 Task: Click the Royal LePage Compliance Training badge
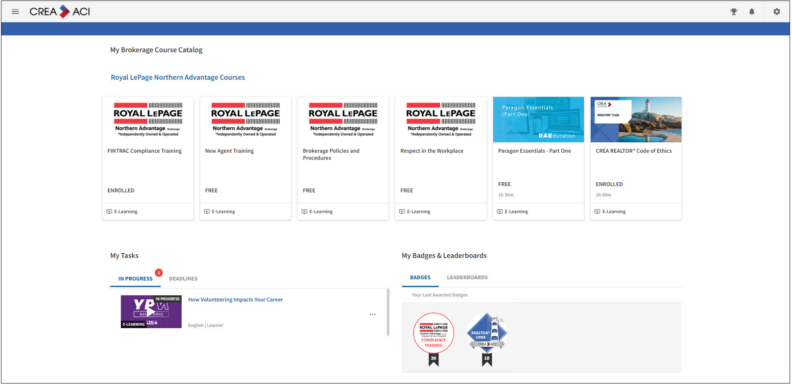tap(433, 339)
